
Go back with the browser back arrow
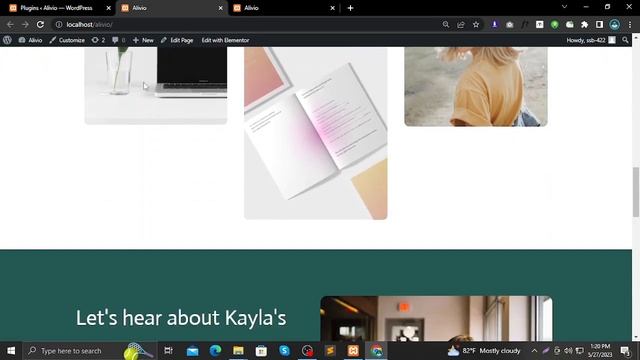pos(10,24)
